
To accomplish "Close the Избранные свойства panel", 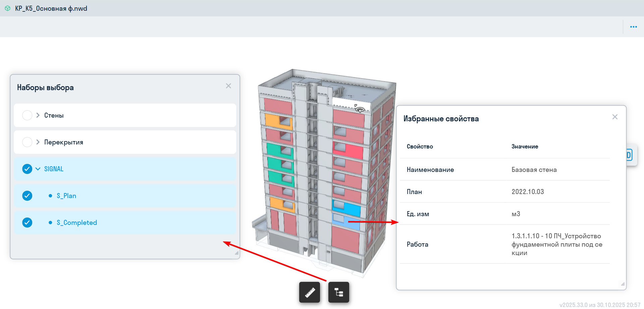I will (x=615, y=117).
